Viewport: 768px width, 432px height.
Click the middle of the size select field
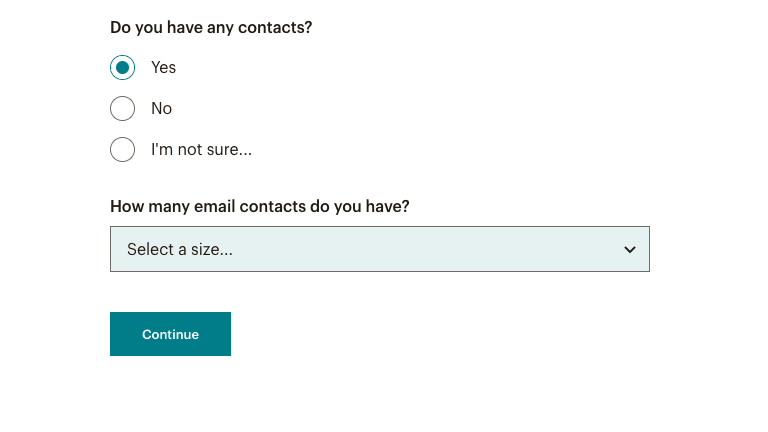tap(379, 249)
